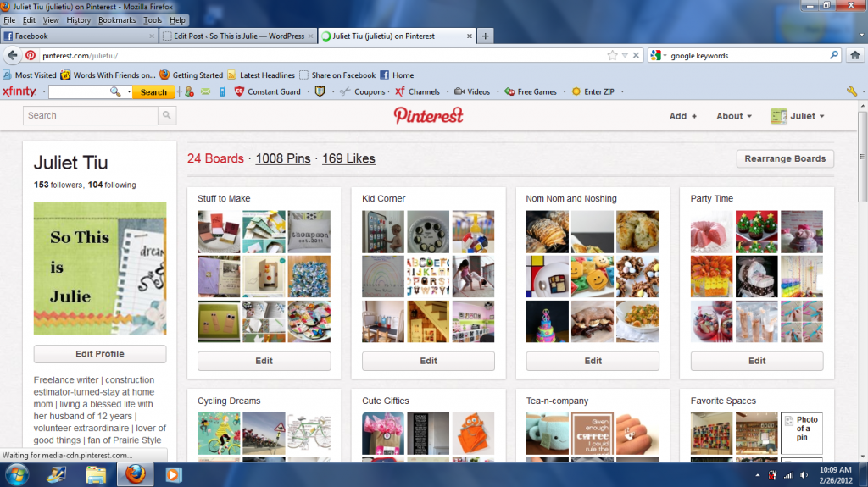
Task: Click the Xfinity wrench settings icon
Action: 851,91
